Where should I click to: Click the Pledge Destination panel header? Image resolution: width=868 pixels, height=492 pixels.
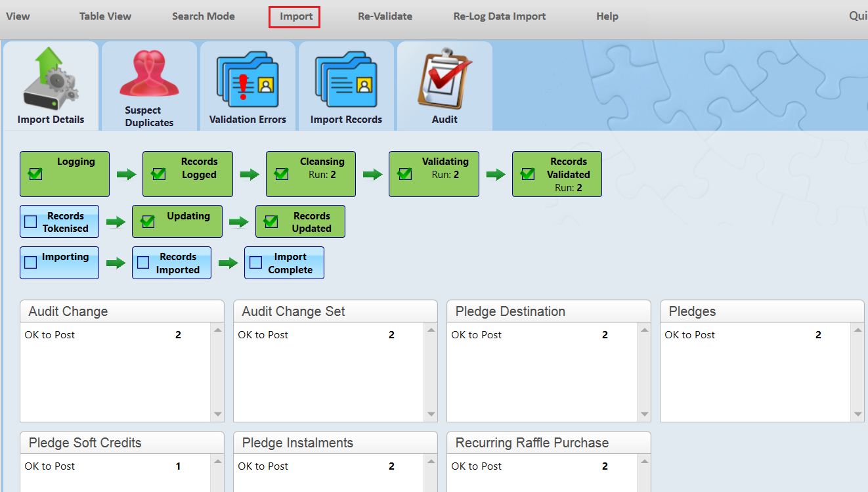click(549, 311)
